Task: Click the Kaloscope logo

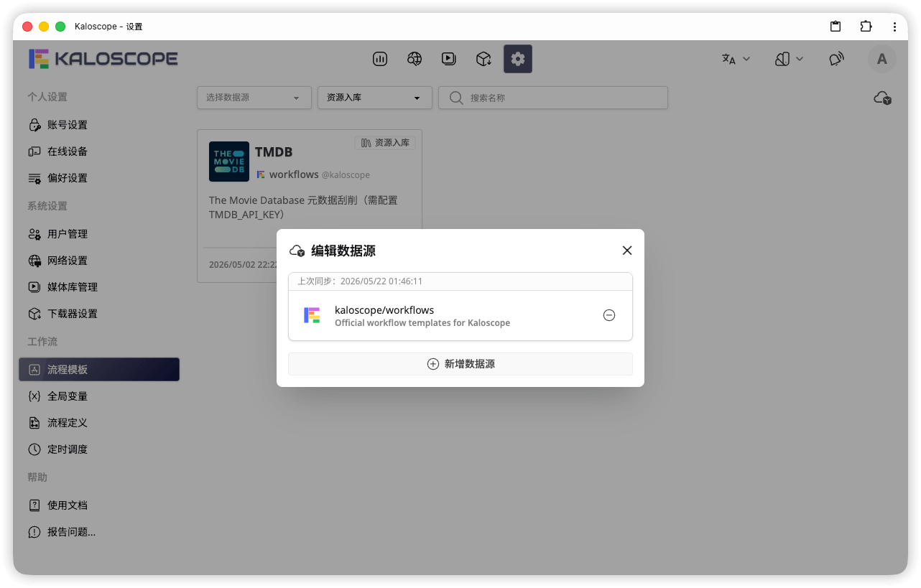Action: tap(103, 59)
